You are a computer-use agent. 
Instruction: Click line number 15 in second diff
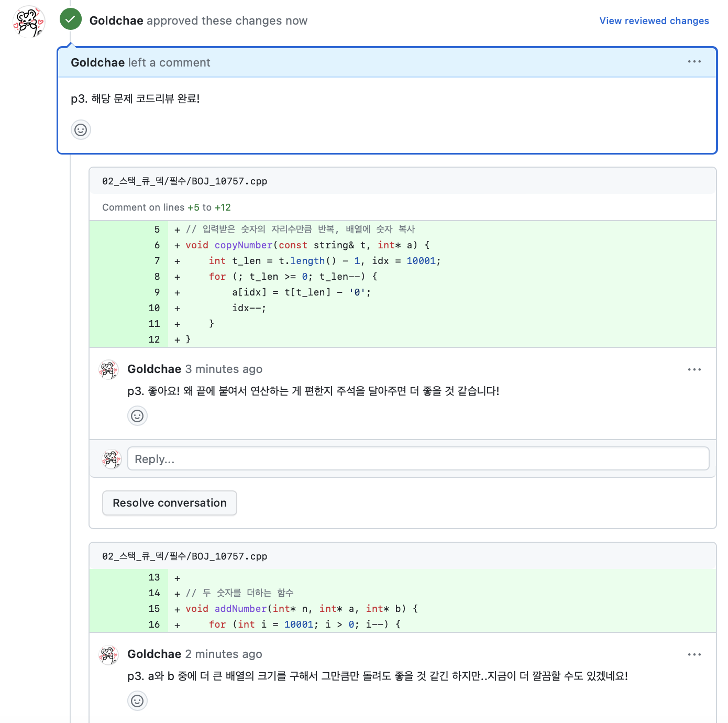[x=154, y=609]
